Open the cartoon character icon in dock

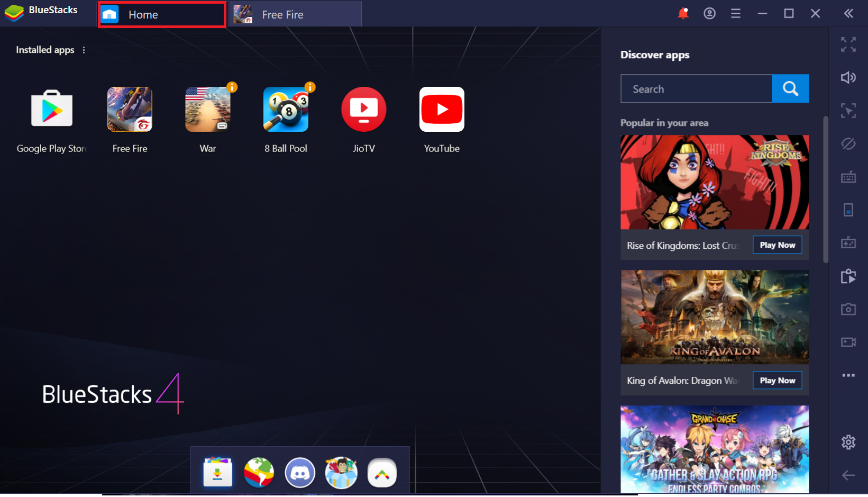click(341, 472)
